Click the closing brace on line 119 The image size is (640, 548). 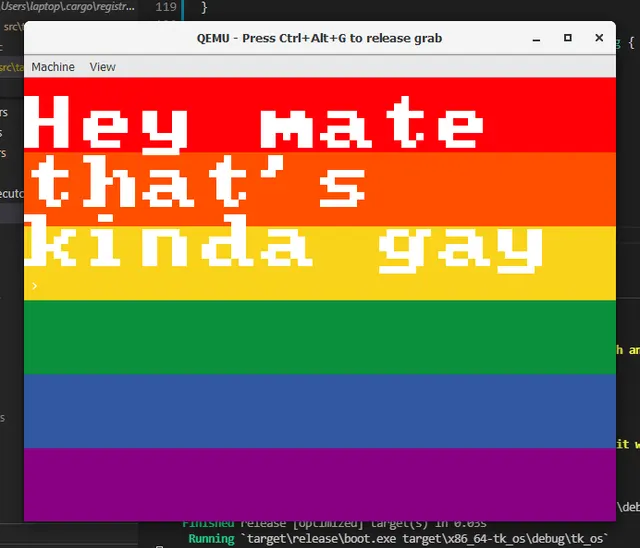tap(204, 7)
